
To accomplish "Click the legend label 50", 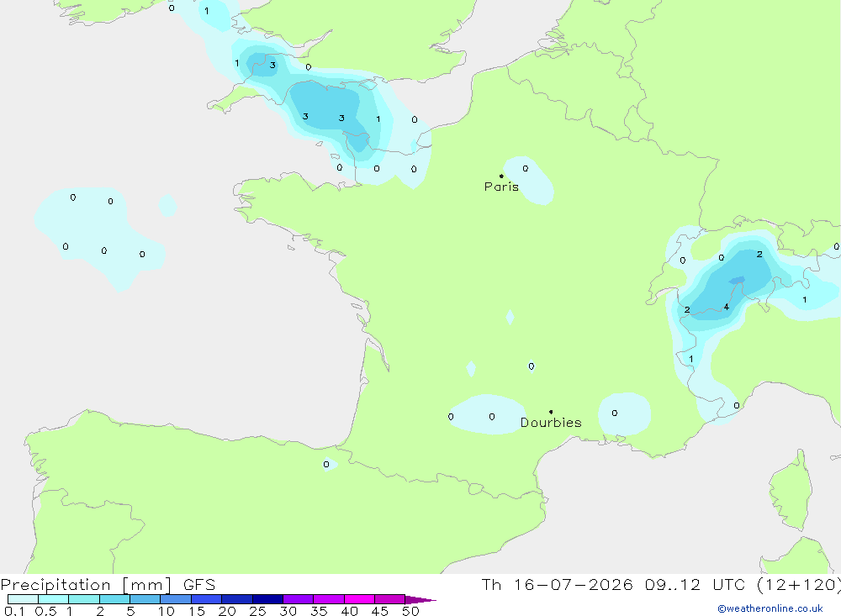I will [x=410, y=611].
